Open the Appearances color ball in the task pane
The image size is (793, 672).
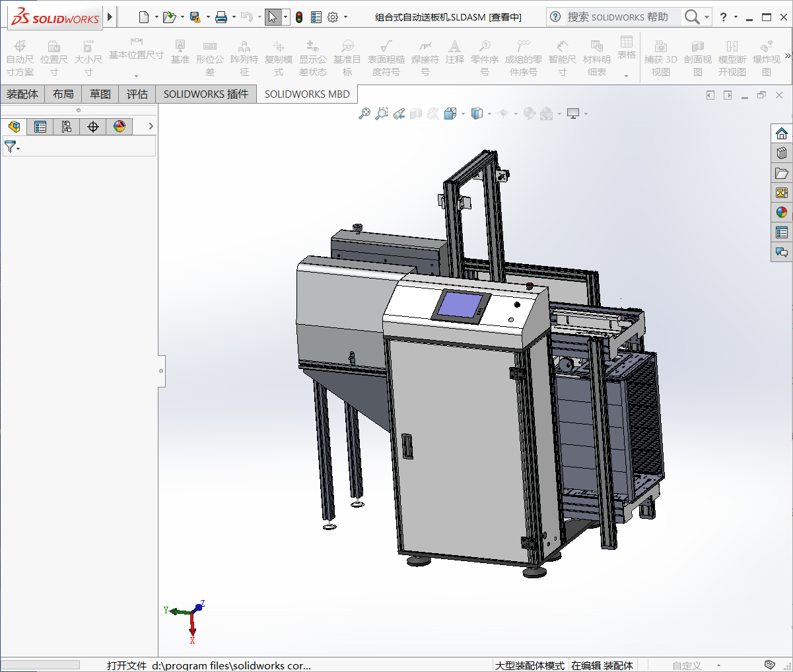782,213
